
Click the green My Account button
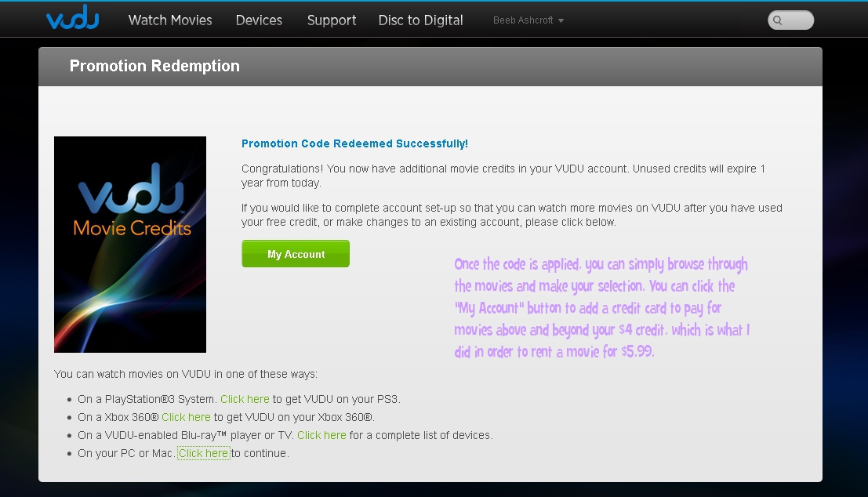(x=296, y=253)
